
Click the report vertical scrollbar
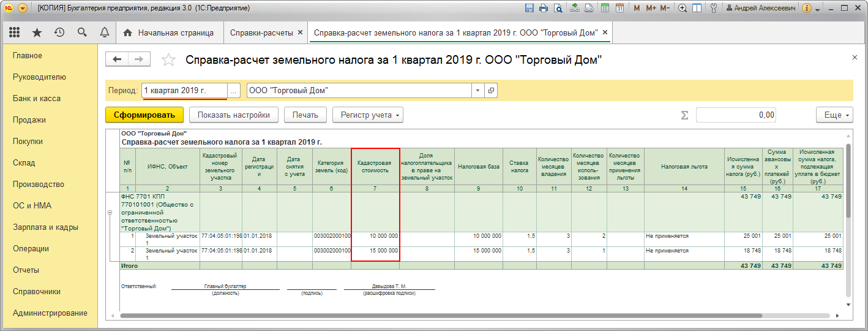848,181
